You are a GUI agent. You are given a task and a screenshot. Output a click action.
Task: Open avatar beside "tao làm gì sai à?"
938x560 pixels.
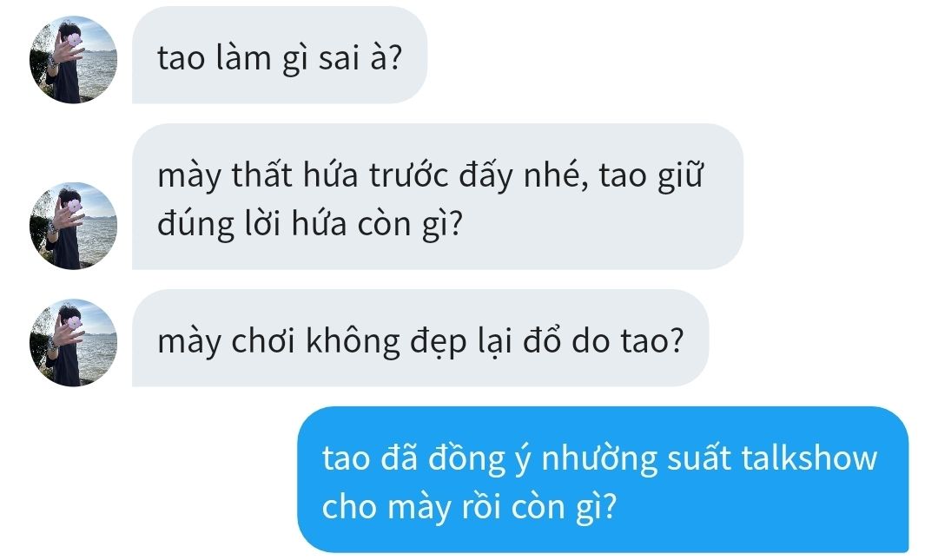click(73, 60)
